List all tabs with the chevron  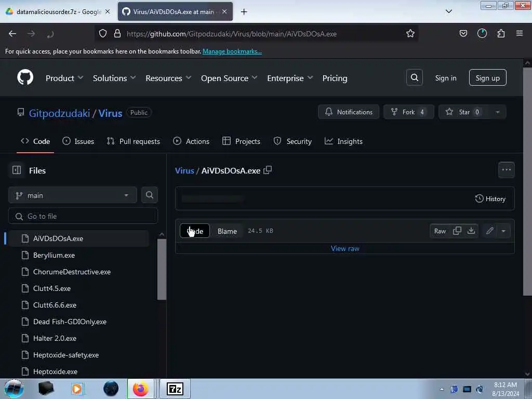pyautogui.click(x=448, y=11)
